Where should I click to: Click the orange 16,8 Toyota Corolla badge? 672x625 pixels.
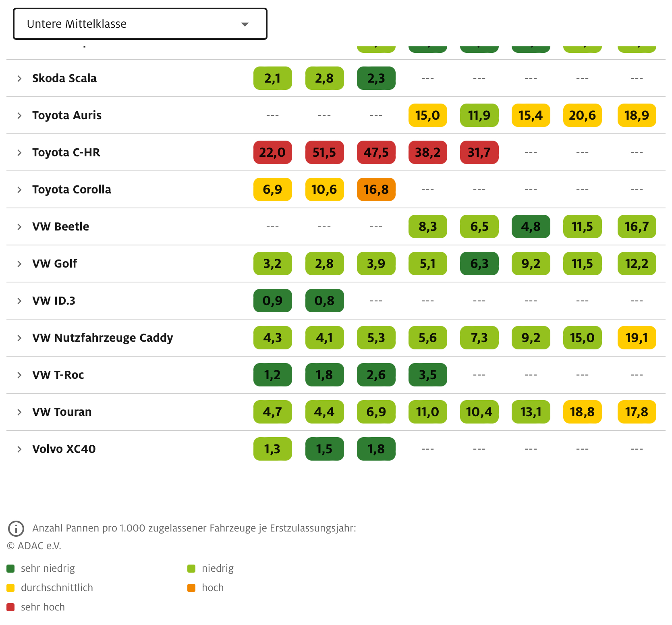tap(376, 189)
